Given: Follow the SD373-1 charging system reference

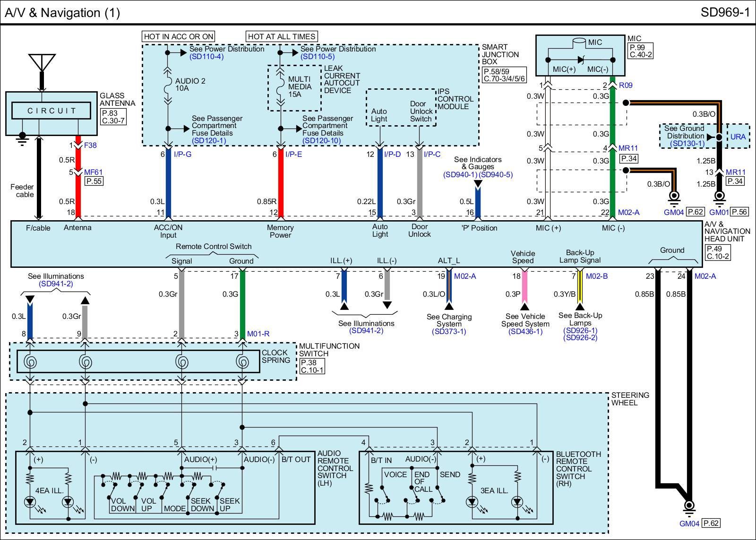Looking at the screenshot, I should point(448,332).
